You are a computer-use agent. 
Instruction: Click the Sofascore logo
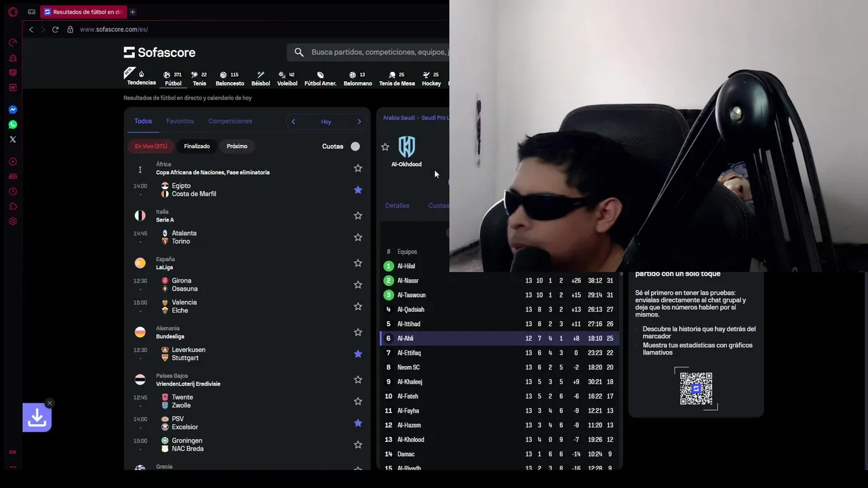tap(159, 52)
